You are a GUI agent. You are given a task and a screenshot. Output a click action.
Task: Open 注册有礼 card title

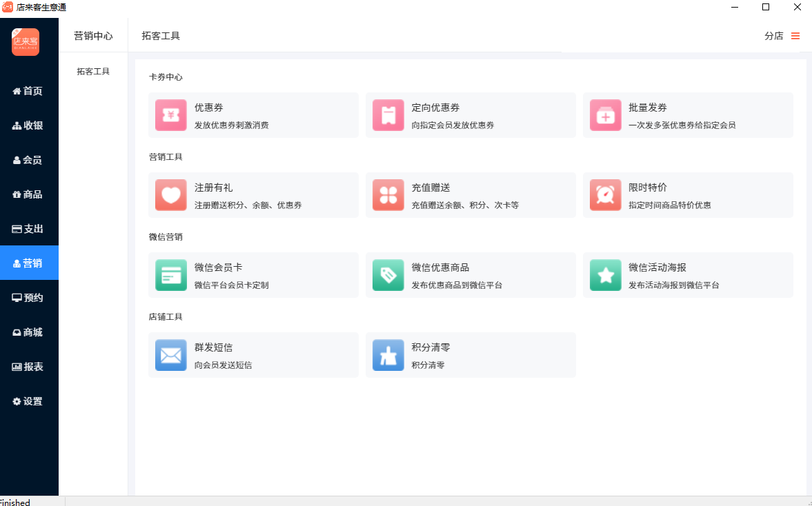213,188
